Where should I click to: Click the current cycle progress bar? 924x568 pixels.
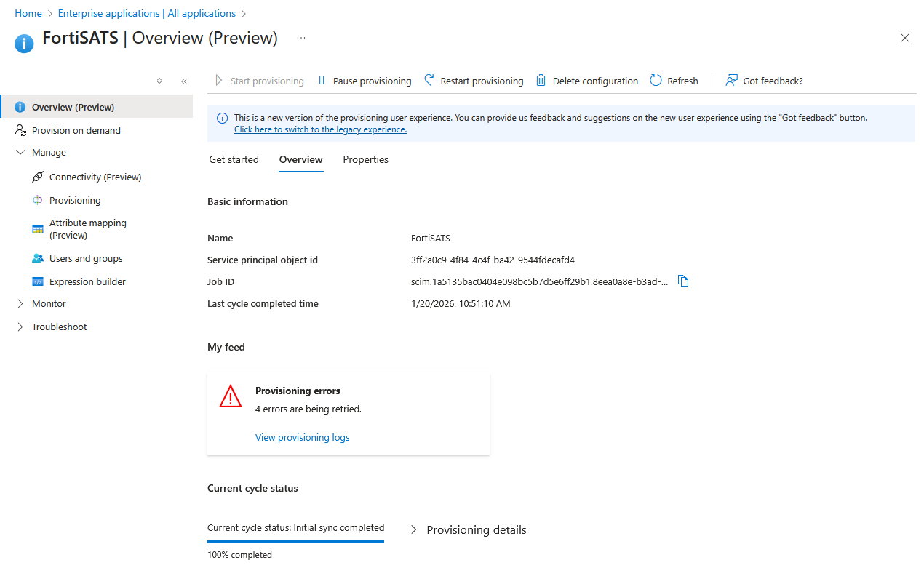pos(295,541)
